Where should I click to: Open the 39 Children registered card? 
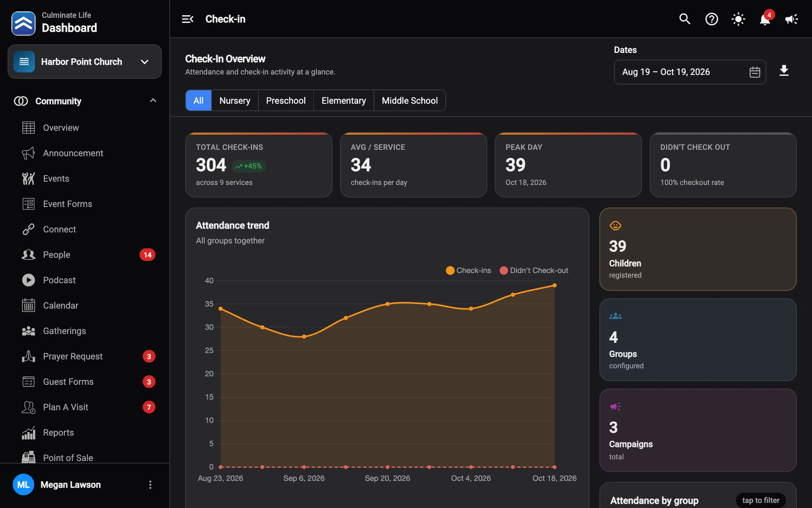click(698, 249)
